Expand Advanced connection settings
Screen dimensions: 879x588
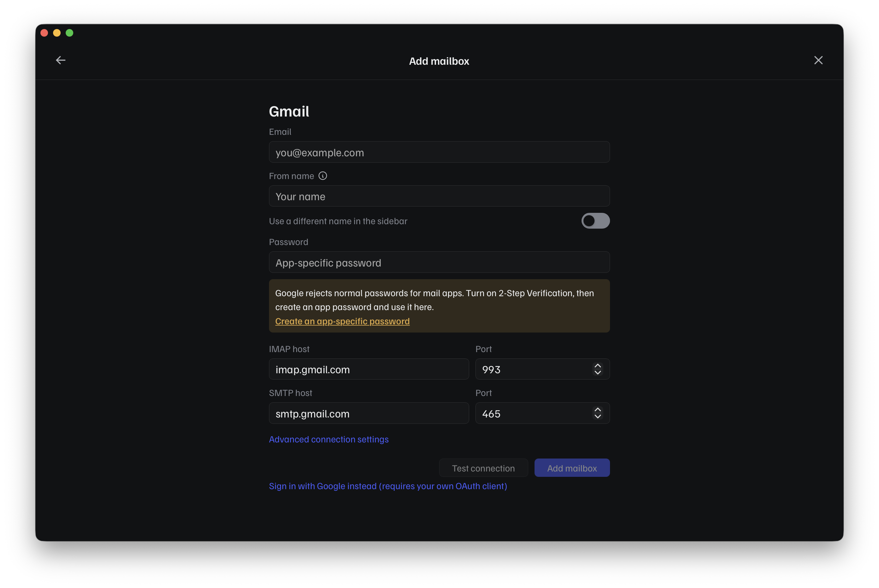(x=329, y=439)
